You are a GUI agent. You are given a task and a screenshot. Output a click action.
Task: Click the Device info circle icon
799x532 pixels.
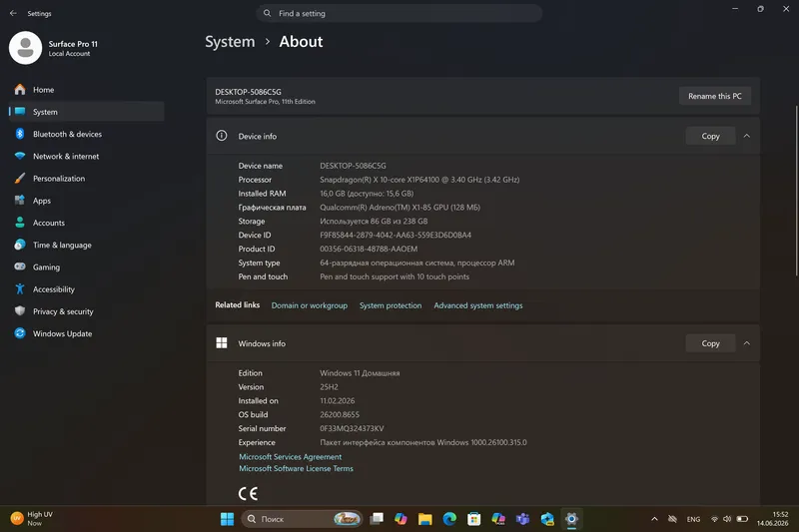[222, 136]
